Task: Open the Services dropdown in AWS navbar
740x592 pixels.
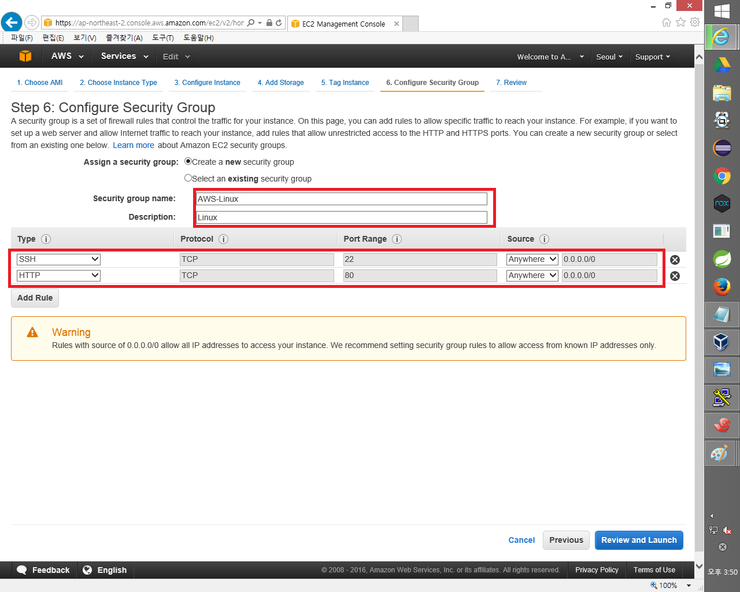Action: [123, 57]
